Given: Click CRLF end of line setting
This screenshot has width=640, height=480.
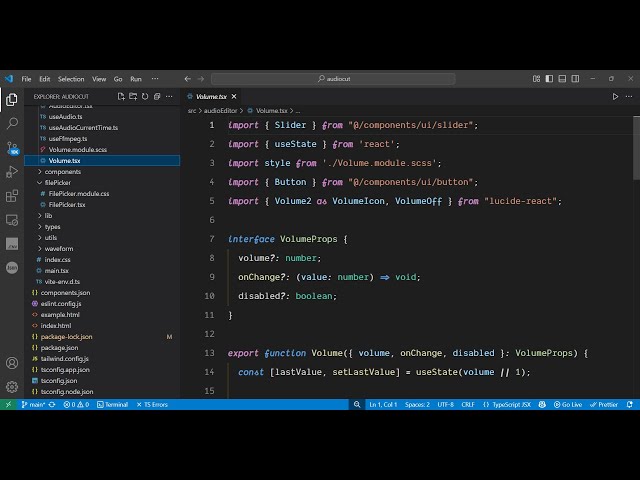Looking at the screenshot, I should point(468,404).
